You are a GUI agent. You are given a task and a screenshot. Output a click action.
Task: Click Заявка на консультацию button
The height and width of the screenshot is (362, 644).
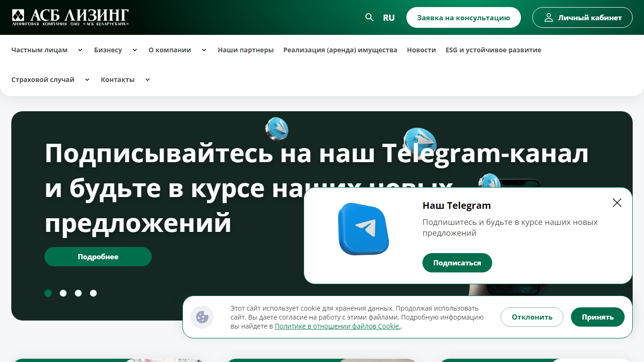tap(463, 17)
